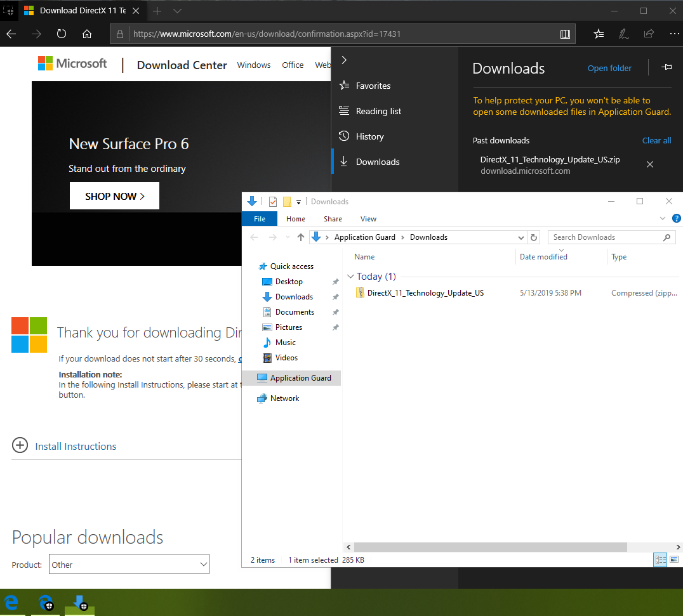The width and height of the screenshot is (683, 616).
Task: Collapse the Today (1) group in Downloads
Action: point(350,277)
